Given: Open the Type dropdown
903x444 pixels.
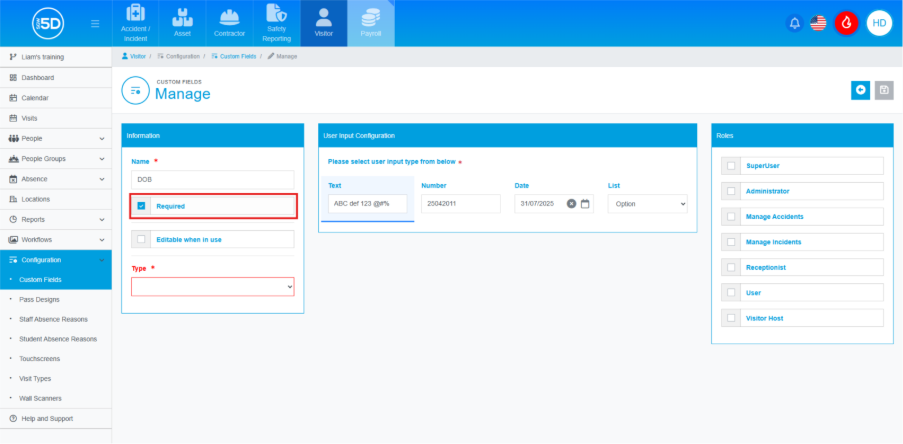Looking at the screenshot, I should coord(213,287).
